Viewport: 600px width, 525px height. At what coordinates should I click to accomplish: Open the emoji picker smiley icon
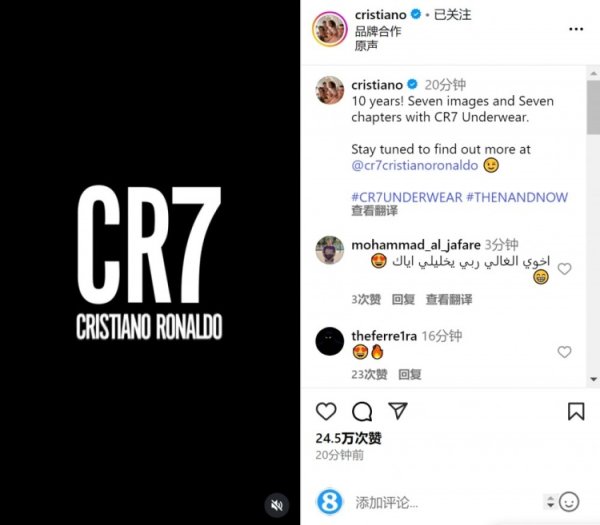[x=569, y=502]
